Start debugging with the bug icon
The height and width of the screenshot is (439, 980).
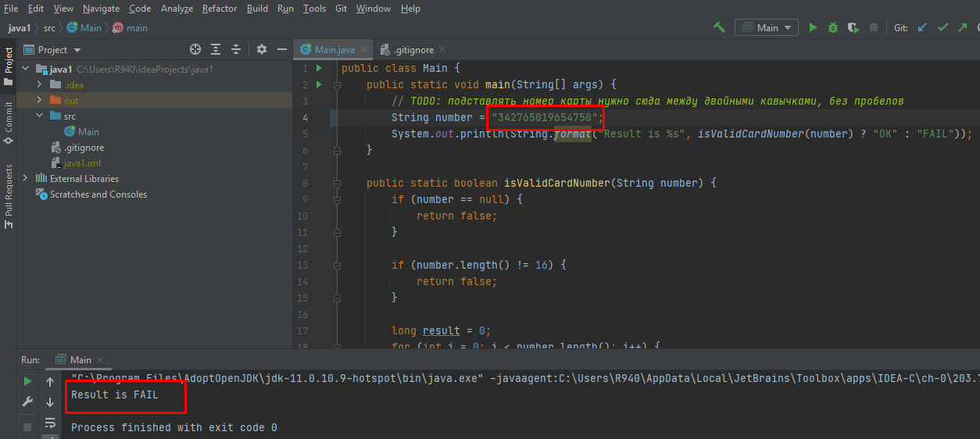click(833, 27)
